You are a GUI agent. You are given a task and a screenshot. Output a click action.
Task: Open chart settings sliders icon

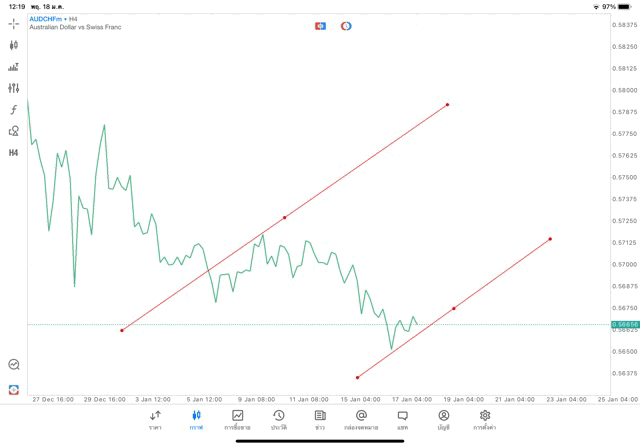tap(14, 88)
